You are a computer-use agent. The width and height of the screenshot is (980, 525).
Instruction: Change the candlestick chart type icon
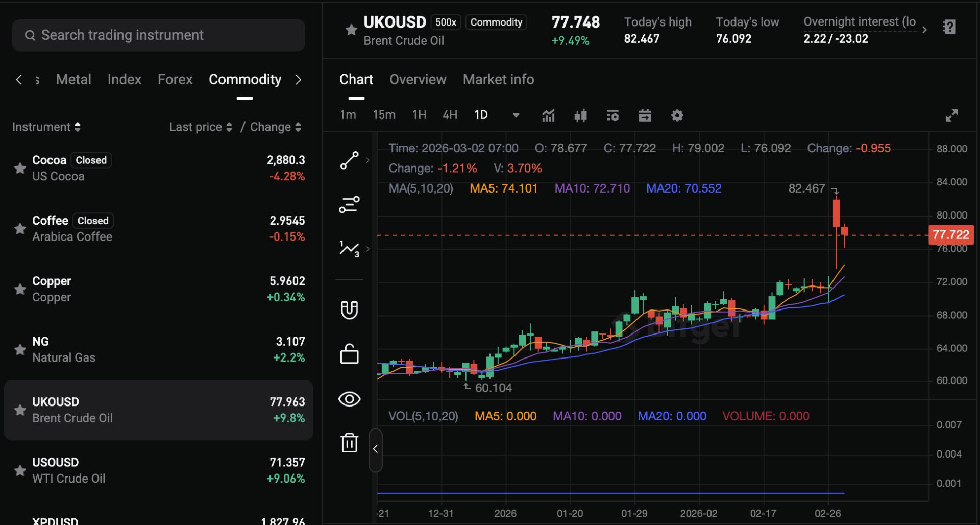pos(580,115)
